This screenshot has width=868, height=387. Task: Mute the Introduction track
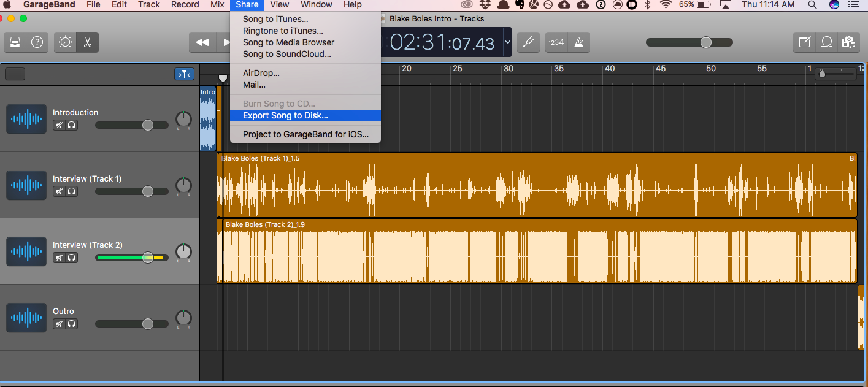[59, 125]
